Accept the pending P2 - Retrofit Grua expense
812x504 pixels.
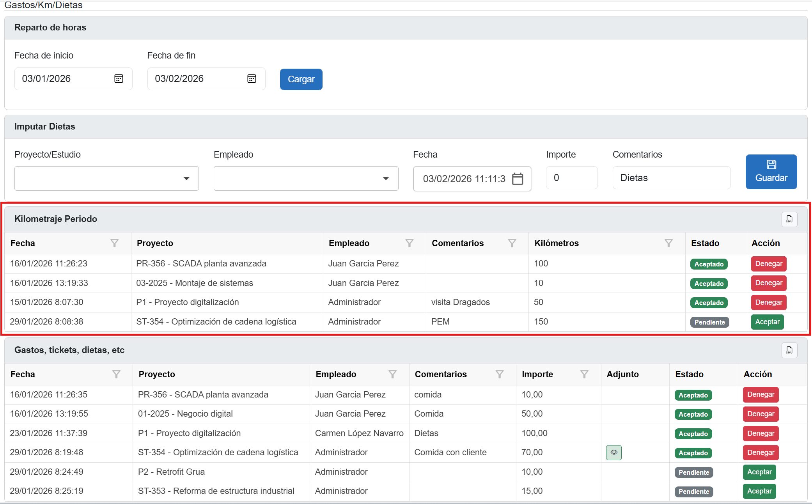pos(759,472)
